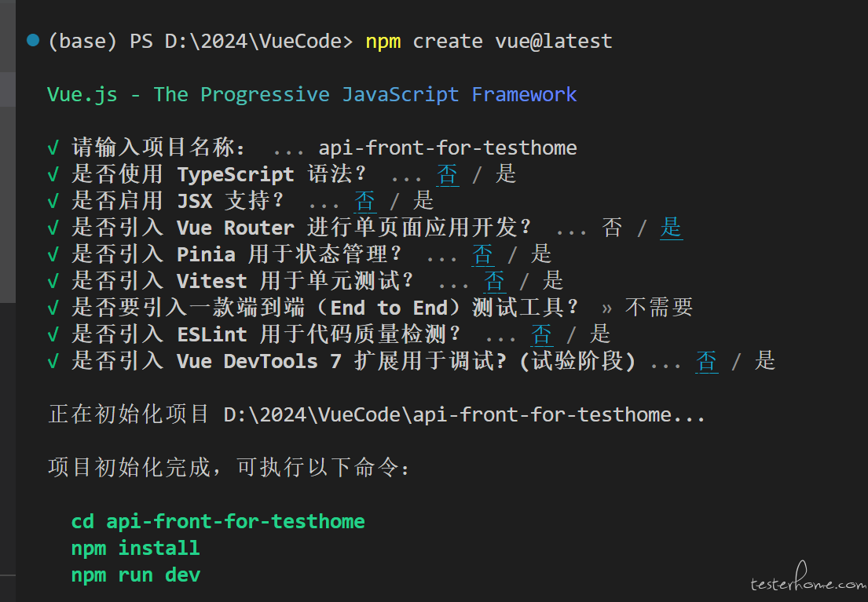Click the checkmark on the TypeScript line
This screenshot has height=602, width=868.
pyautogui.click(x=53, y=174)
